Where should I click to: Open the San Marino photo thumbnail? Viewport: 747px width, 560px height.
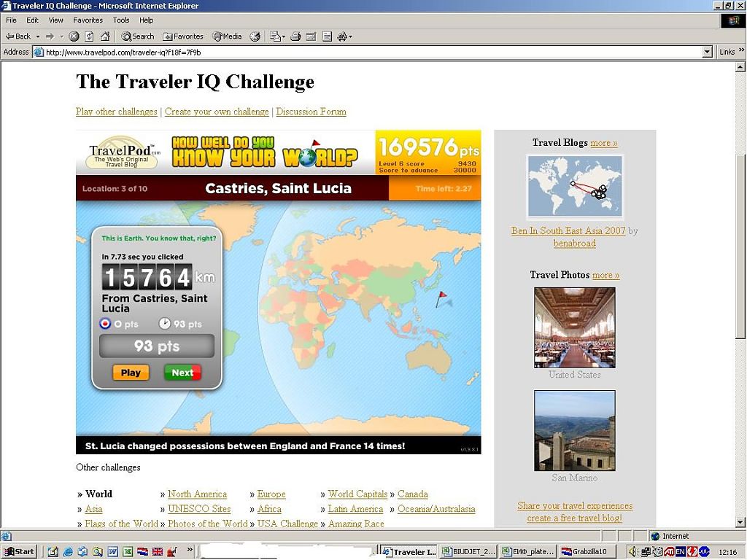click(x=575, y=430)
